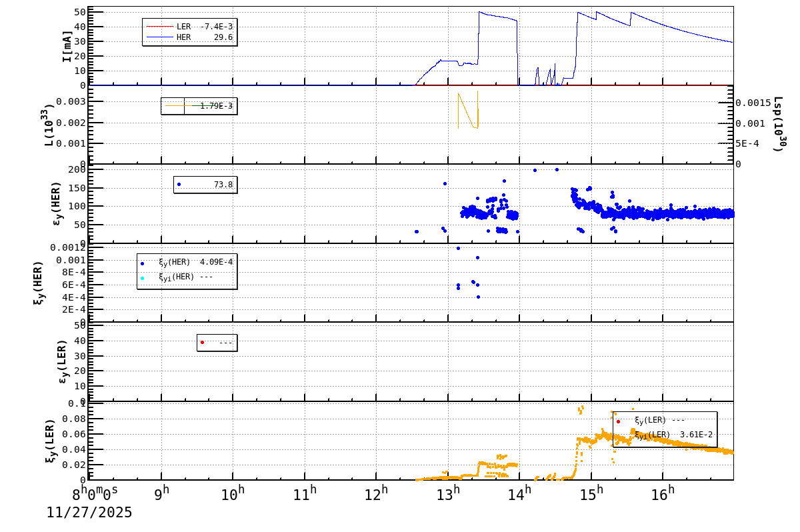This screenshot has height=532, width=800.
Task: Click the red ξy(LER) legend marker
Action: 618,422
